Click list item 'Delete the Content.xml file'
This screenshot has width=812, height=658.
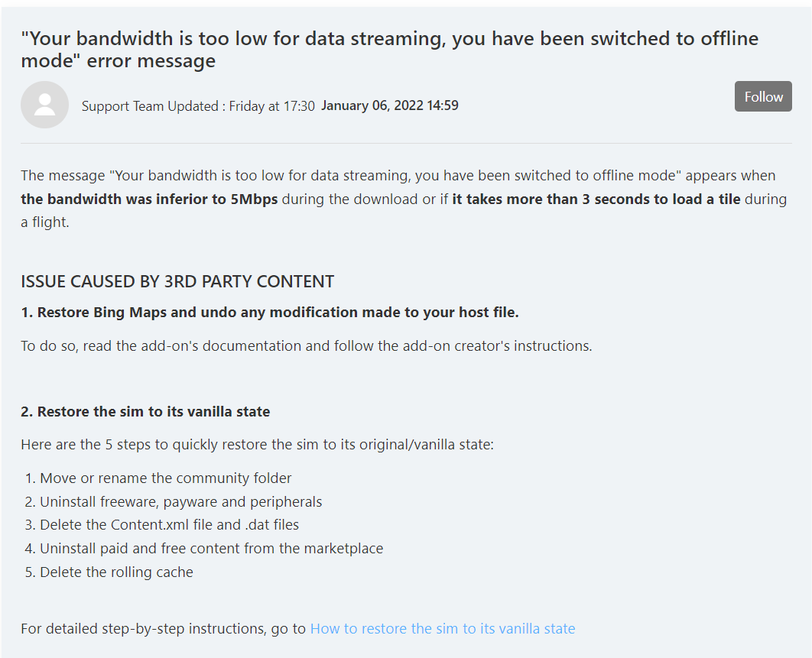pyautogui.click(x=169, y=525)
